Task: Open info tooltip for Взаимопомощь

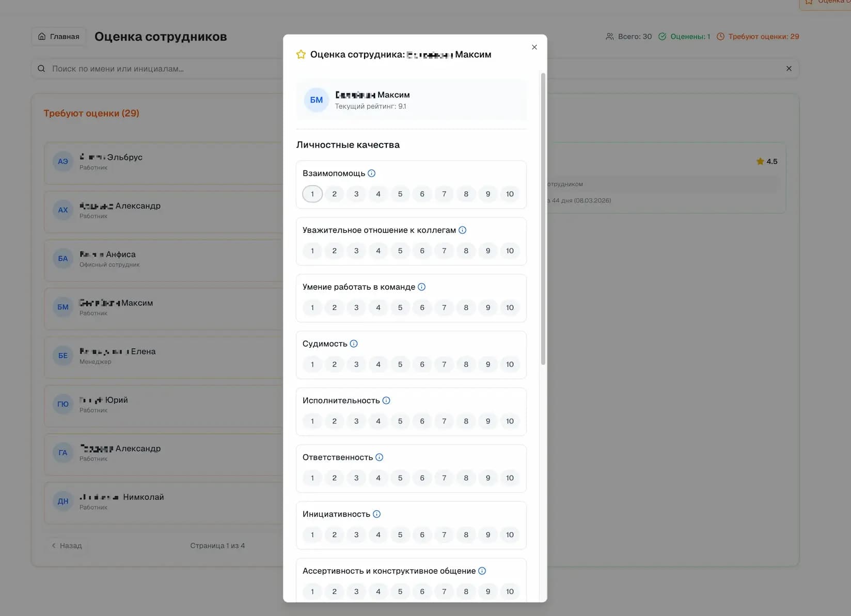Action: pos(372,173)
